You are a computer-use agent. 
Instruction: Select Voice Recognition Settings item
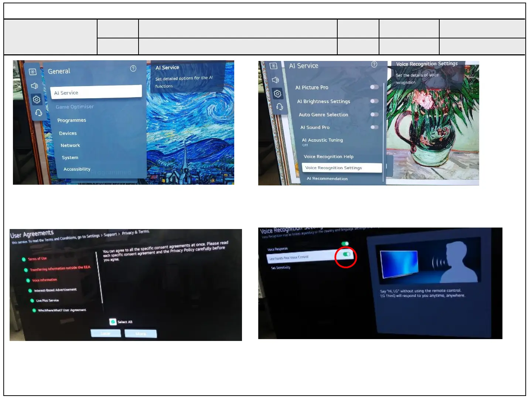pyautogui.click(x=342, y=168)
